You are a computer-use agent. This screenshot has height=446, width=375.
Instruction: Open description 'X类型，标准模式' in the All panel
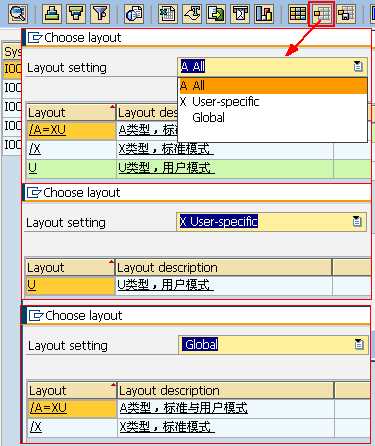[x=166, y=149]
